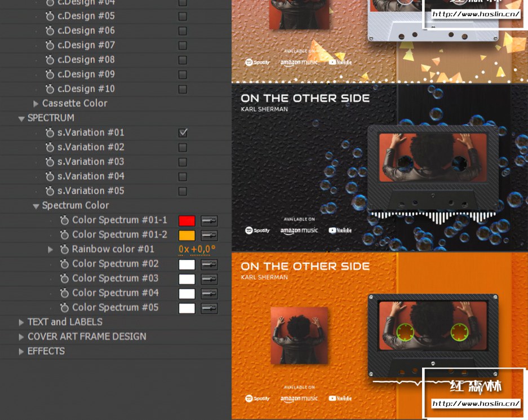Toggle stopwatch for Rainbow color #01
This screenshot has width=528, height=420.
pyautogui.click(x=64, y=249)
